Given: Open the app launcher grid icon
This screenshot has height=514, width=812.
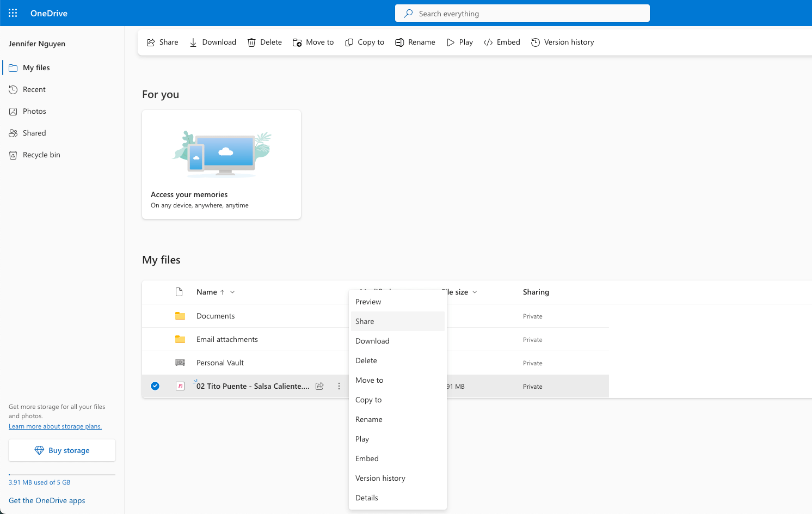Looking at the screenshot, I should 13,13.
